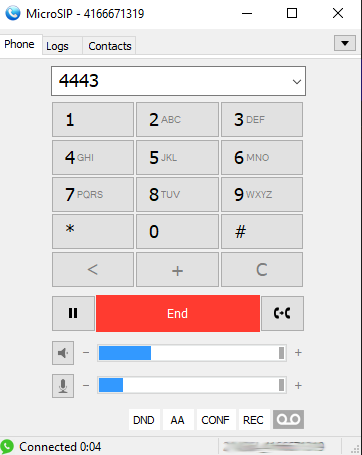Toggle REC call recording
362x455 pixels.
point(253,420)
